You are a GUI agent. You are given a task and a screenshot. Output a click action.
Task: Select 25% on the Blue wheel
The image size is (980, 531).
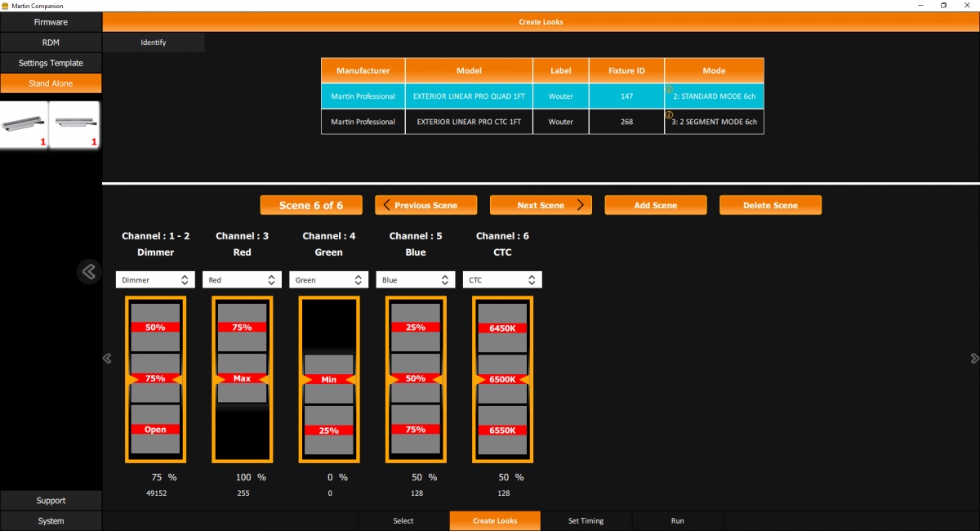416,328
